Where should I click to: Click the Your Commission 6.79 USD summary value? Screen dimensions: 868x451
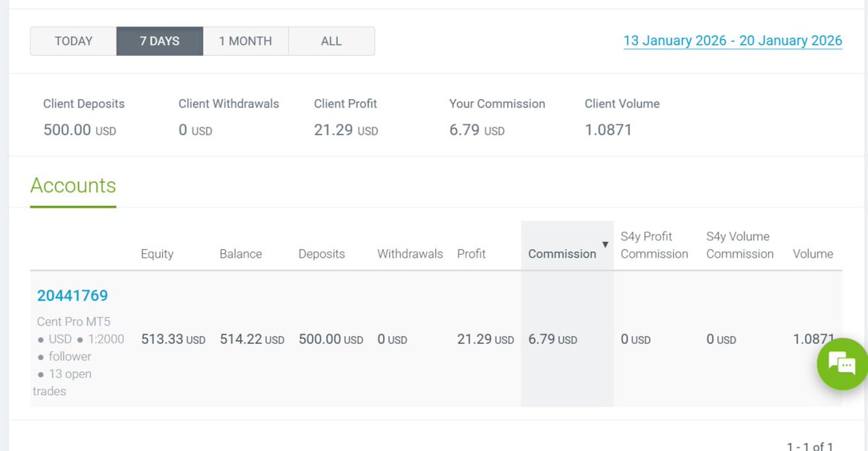point(477,130)
